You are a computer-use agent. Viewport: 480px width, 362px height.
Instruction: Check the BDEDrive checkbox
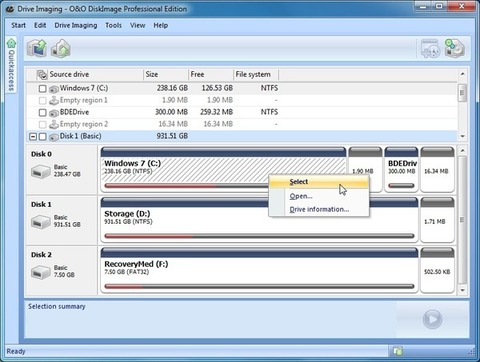(42, 113)
